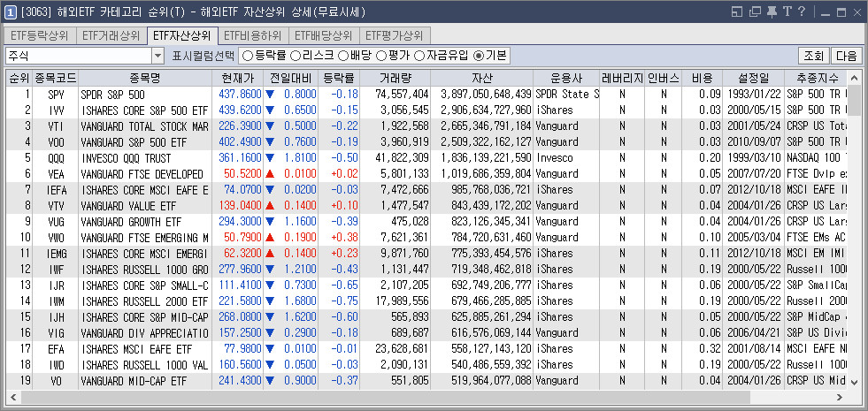Click the 다음 next button
868x411 pixels.
846,56
